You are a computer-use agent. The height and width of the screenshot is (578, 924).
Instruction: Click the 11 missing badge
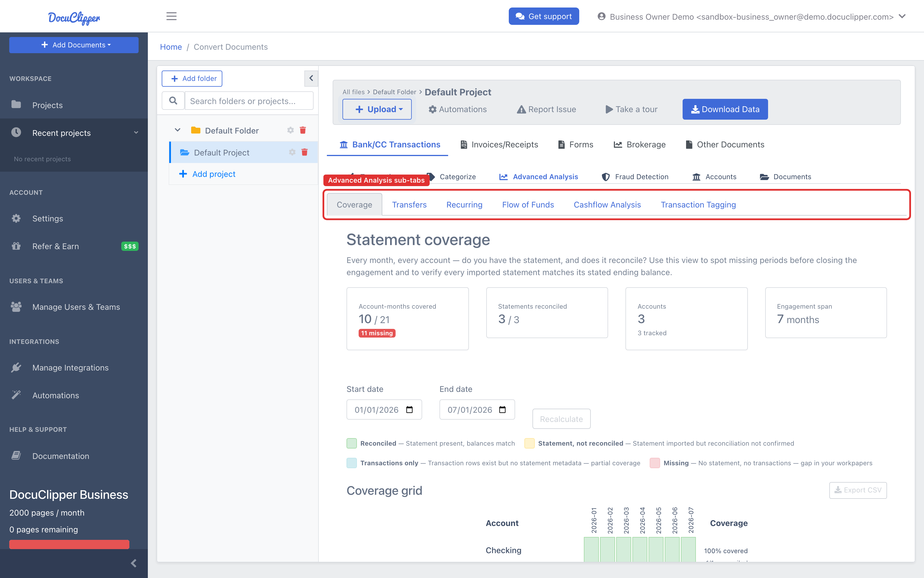tap(377, 333)
